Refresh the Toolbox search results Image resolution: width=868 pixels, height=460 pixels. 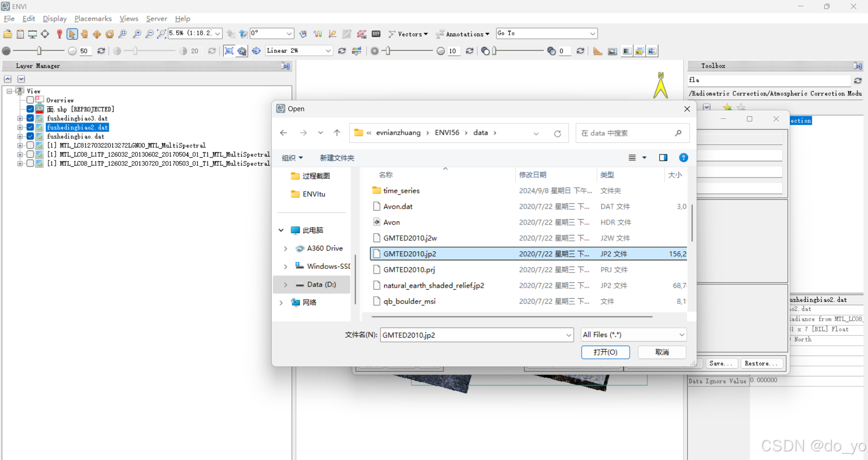(x=858, y=80)
